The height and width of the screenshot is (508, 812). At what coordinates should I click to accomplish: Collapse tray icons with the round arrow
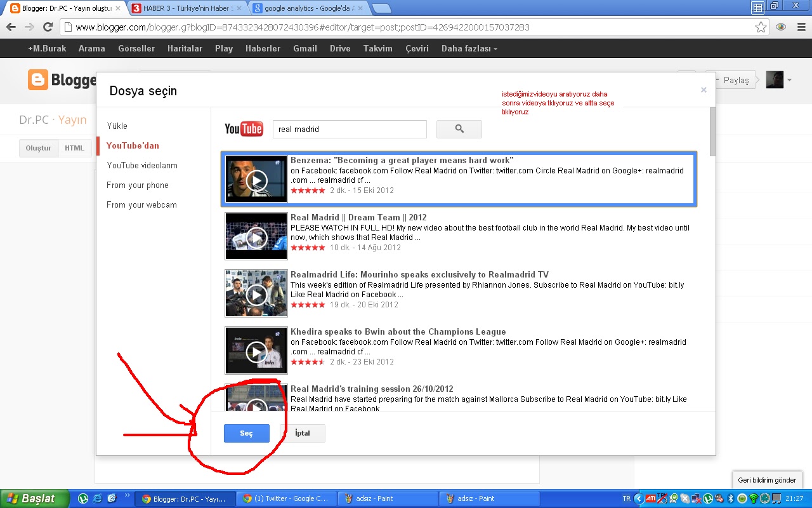click(x=639, y=498)
